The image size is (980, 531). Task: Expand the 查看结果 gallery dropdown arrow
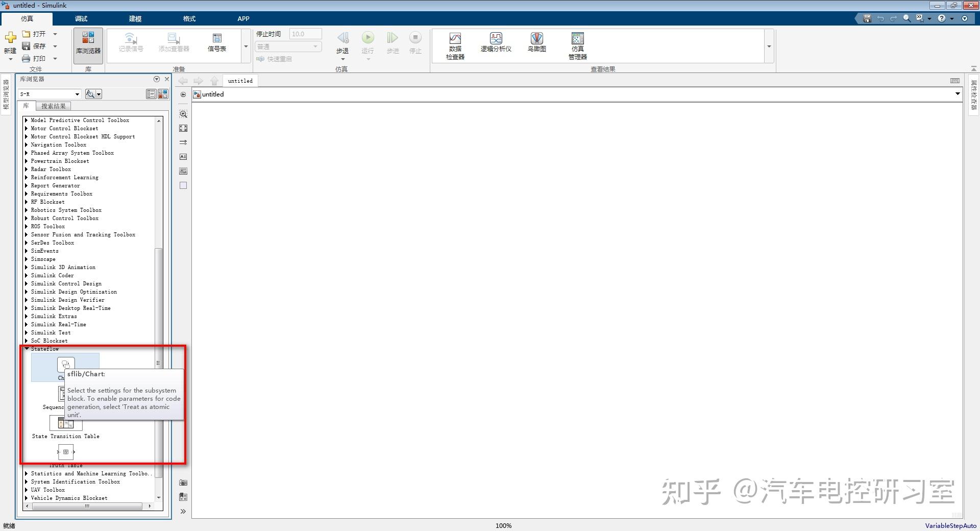pos(769,46)
